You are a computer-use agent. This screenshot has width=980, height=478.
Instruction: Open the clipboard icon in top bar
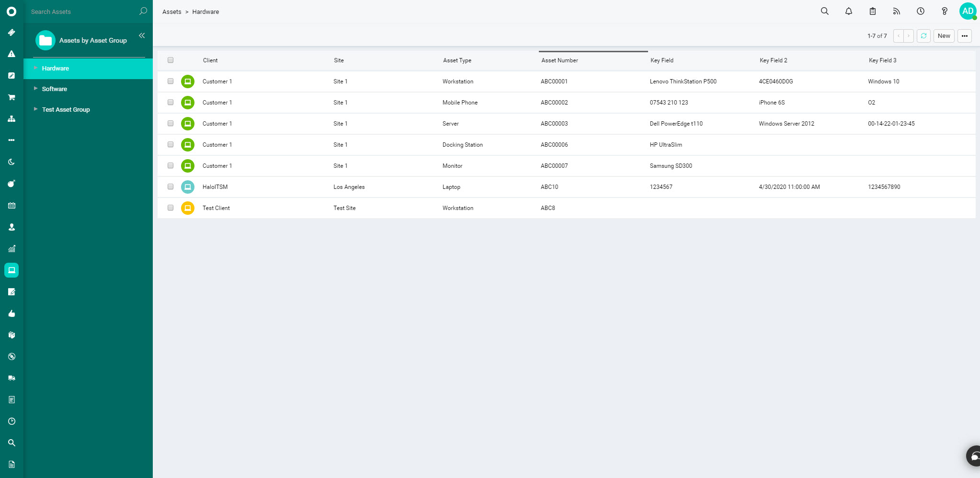[x=872, y=11]
